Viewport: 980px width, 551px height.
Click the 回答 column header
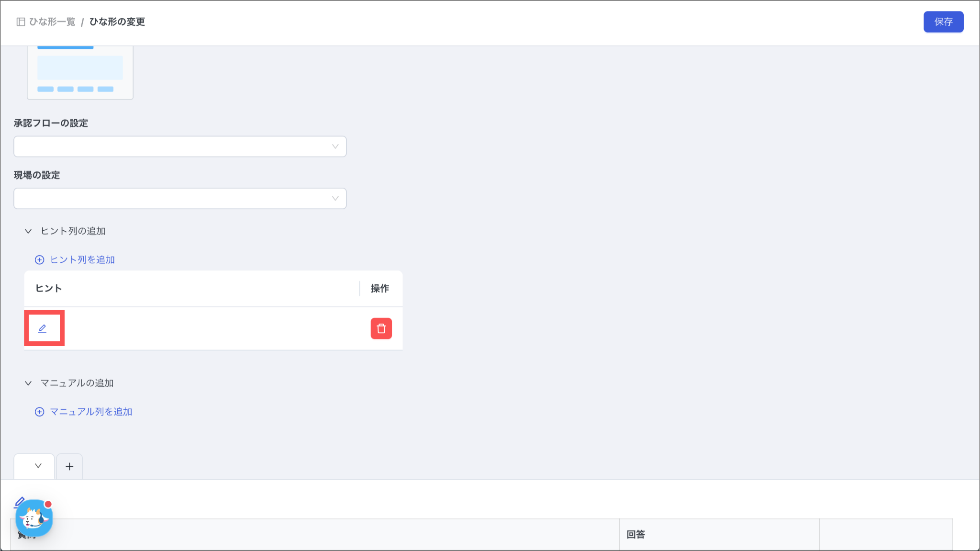tap(635, 534)
